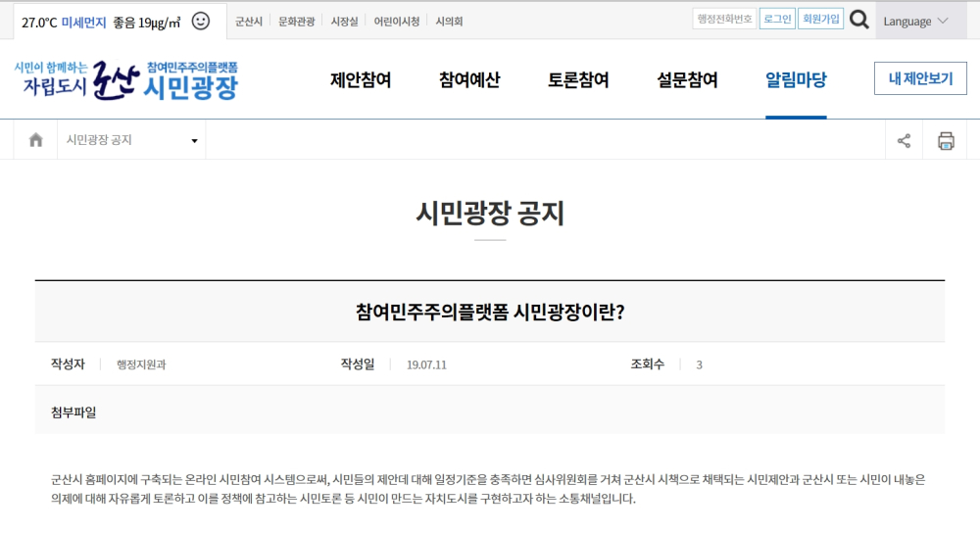Open the 시의회 link

(x=449, y=21)
